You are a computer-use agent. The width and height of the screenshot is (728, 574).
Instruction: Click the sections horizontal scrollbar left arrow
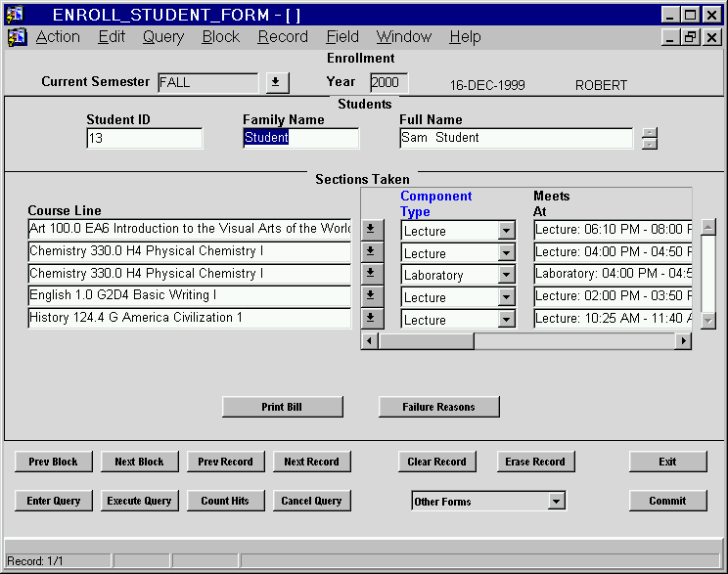(x=370, y=341)
